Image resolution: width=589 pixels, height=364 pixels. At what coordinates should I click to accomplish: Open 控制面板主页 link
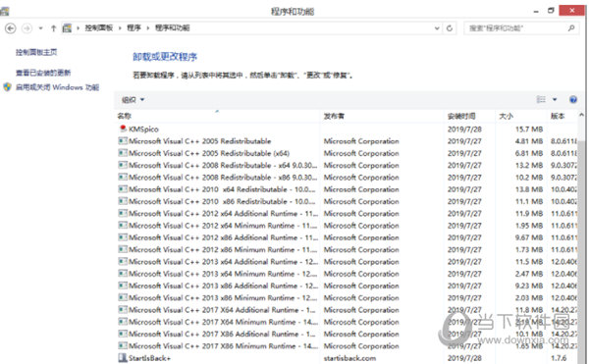tap(36, 52)
